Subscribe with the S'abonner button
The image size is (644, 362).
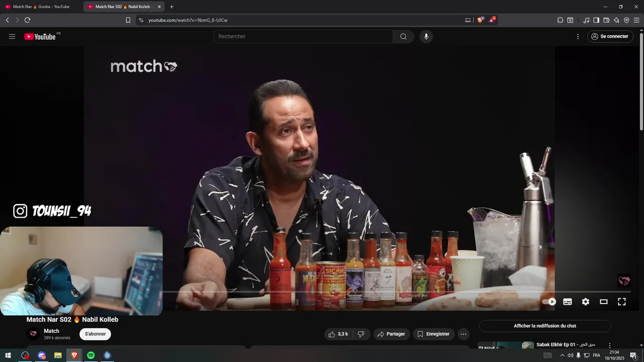click(x=95, y=334)
